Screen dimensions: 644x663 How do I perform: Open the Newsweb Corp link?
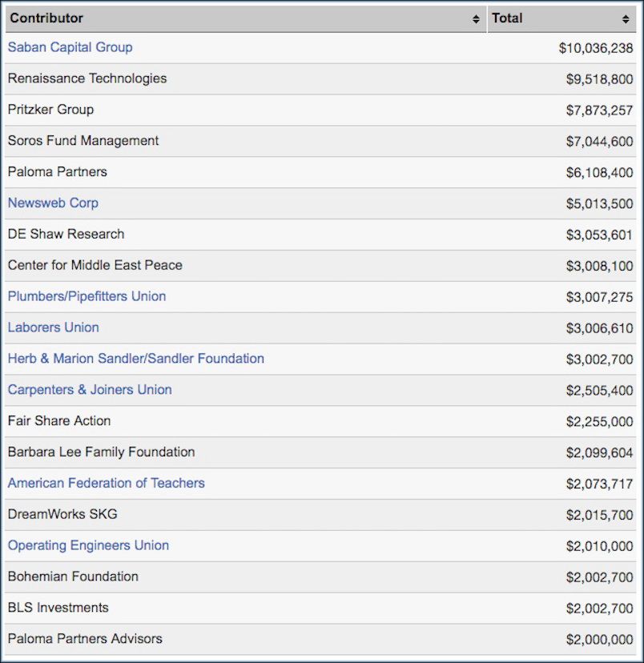click(x=53, y=203)
